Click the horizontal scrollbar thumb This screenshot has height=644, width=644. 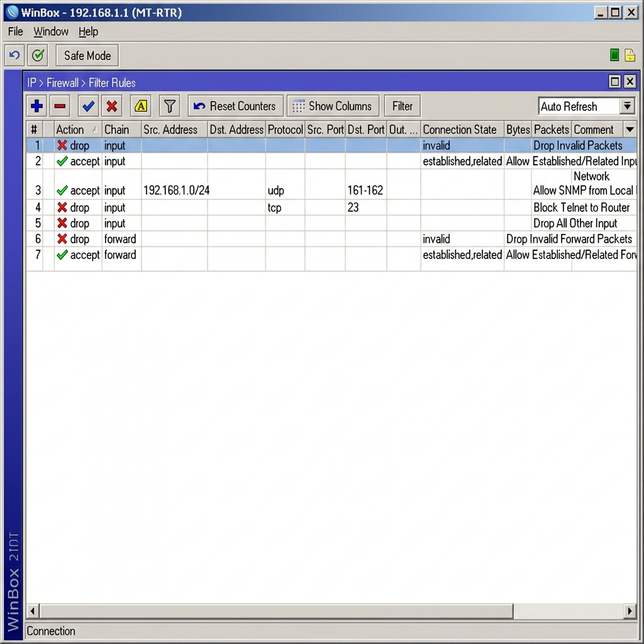pos(276,611)
